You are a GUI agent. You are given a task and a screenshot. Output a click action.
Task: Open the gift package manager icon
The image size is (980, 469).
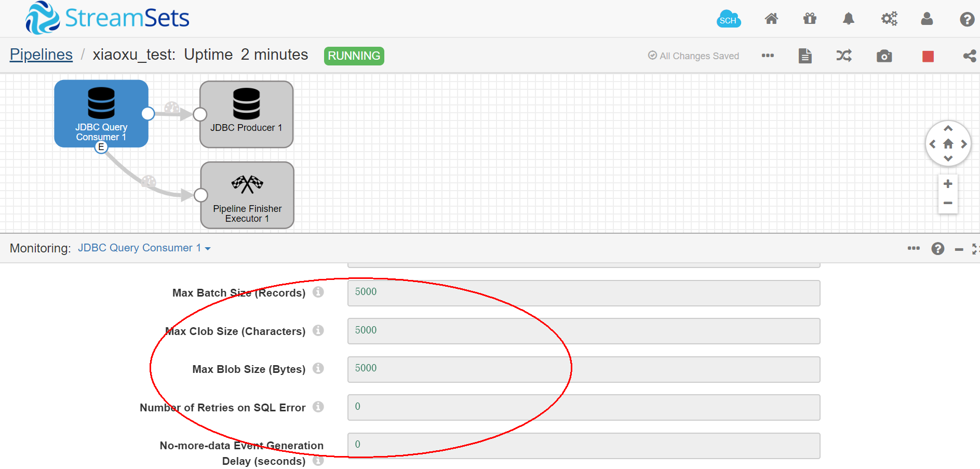(810, 19)
